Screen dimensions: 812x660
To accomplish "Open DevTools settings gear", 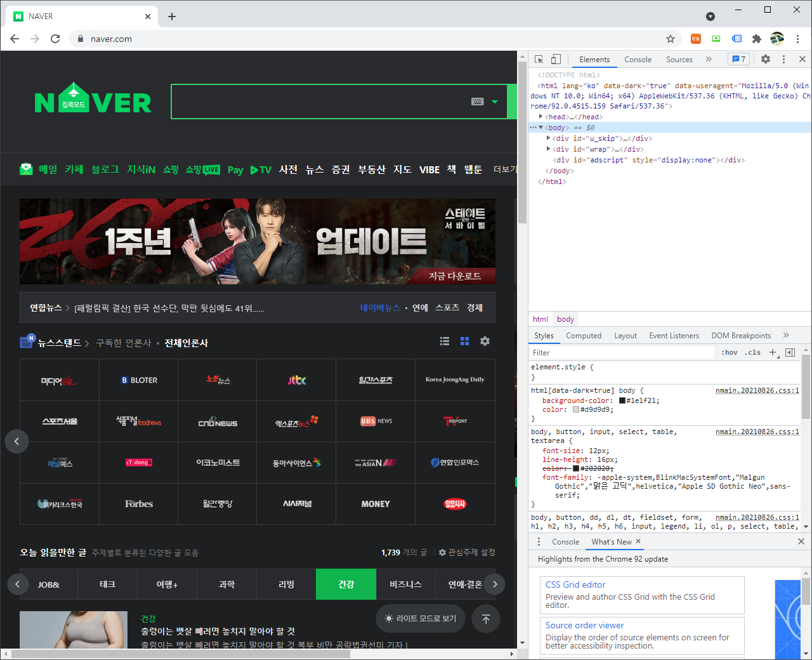I will (x=766, y=59).
